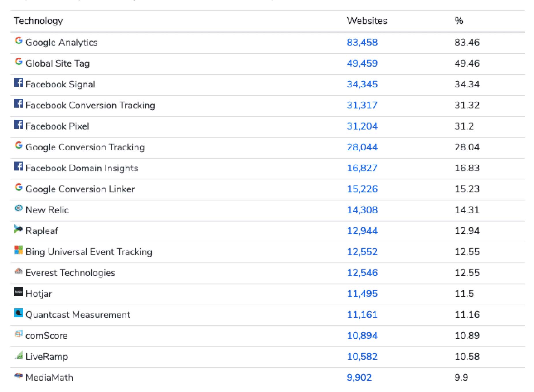
Task: Click the MediaMath logo icon
Action: click(x=19, y=376)
